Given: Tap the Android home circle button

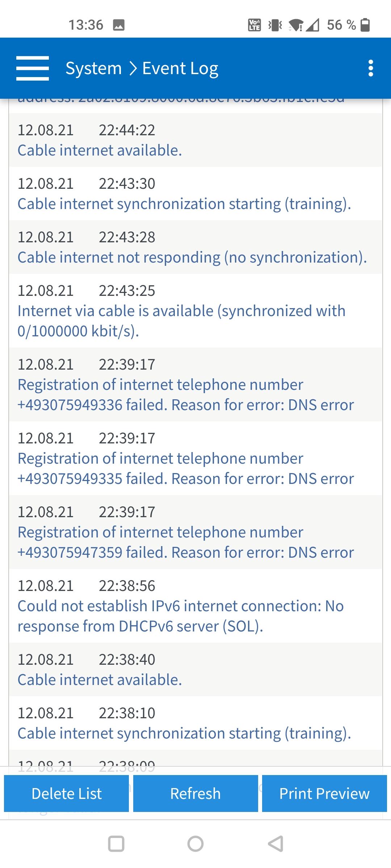Looking at the screenshot, I should [195, 844].
